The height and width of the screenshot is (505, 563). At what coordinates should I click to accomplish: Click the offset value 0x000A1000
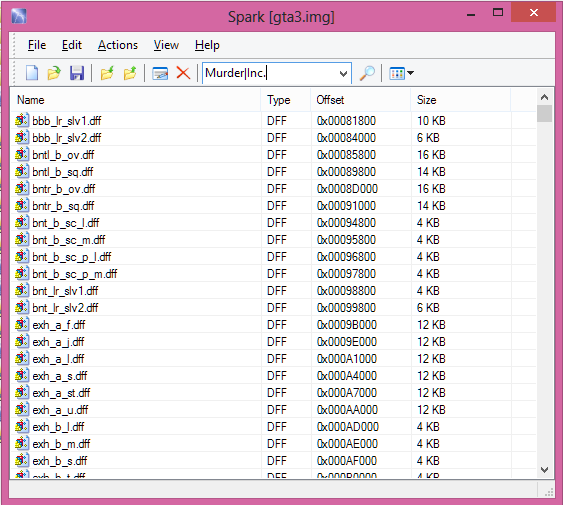(x=346, y=359)
